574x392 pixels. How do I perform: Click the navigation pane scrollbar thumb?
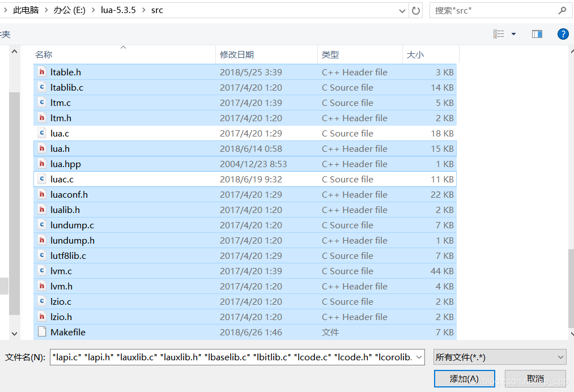tap(14, 203)
